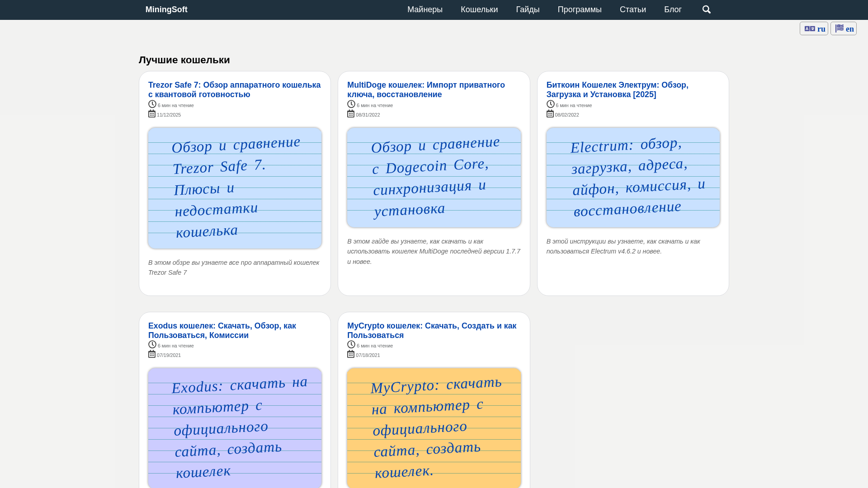This screenshot has height=488, width=868.
Task: Click the Electrum card image
Action: (x=633, y=178)
